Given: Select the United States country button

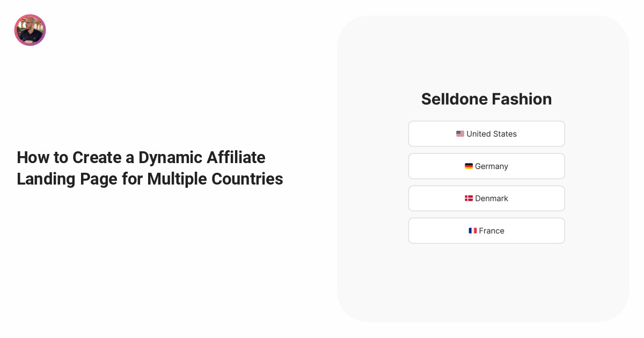Looking at the screenshot, I should [x=486, y=134].
